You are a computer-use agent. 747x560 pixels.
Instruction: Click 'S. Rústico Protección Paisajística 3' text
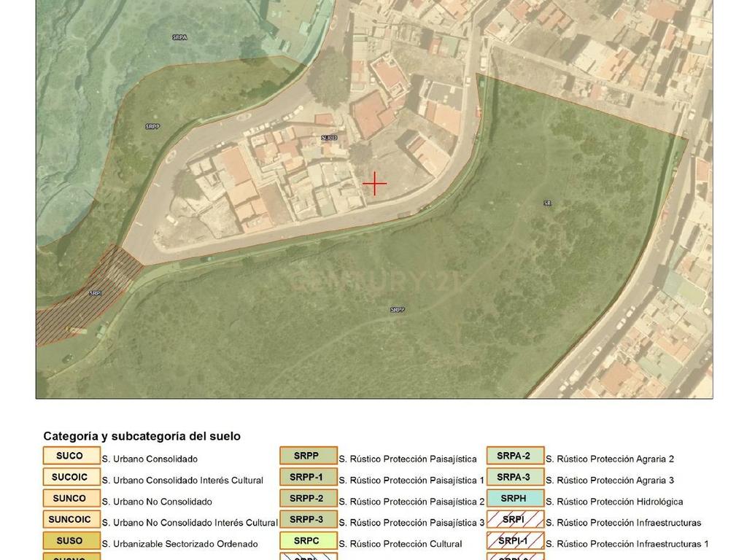[411, 523]
